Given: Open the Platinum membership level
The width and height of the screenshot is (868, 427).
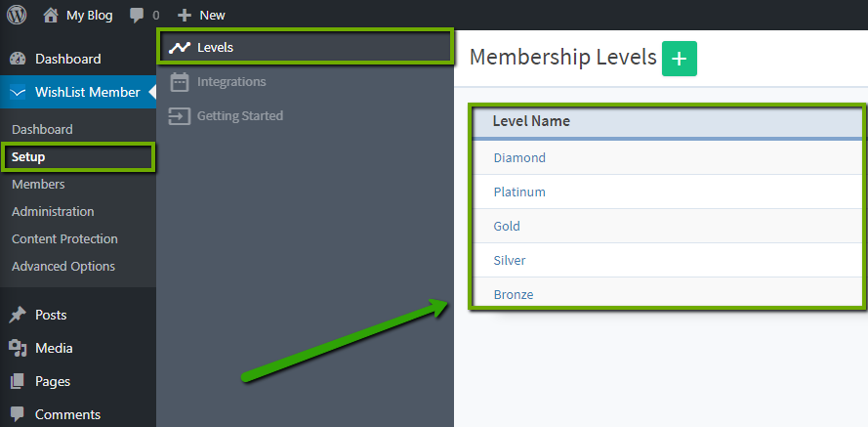Looking at the screenshot, I should 519,192.
